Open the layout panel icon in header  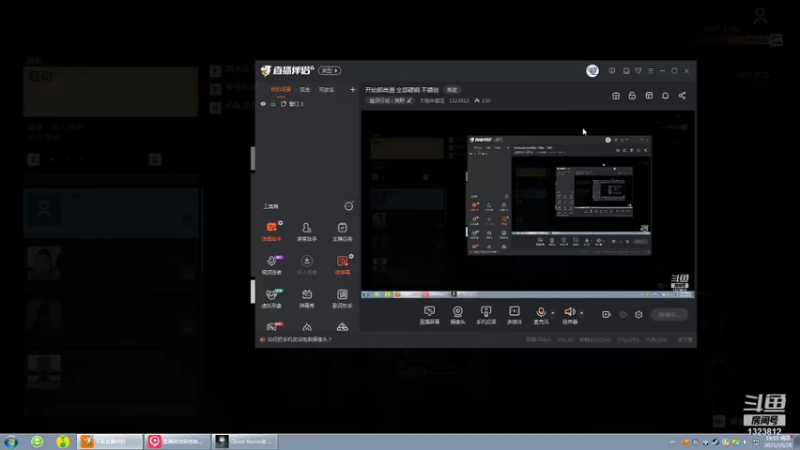pos(649,95)
